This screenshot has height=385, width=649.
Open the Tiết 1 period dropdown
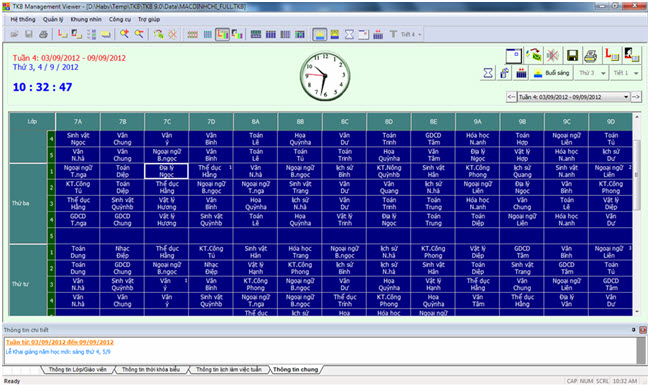click(x=626, y=73)
